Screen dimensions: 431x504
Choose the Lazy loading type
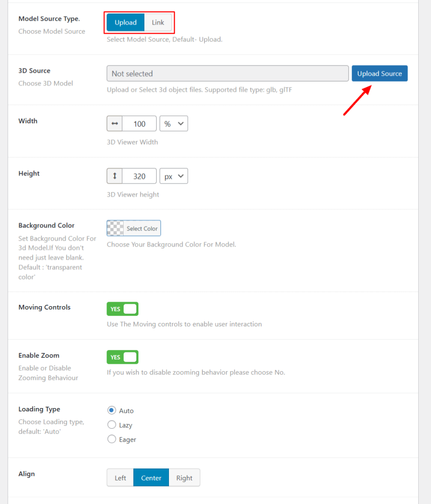click(x=112, y=425)
